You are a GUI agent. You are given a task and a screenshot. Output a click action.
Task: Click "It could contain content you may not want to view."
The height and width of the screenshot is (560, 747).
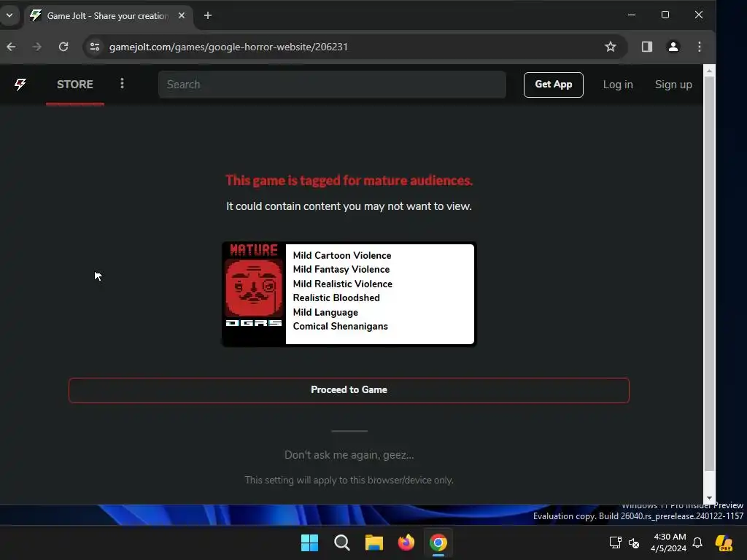(x=349, y=206)
